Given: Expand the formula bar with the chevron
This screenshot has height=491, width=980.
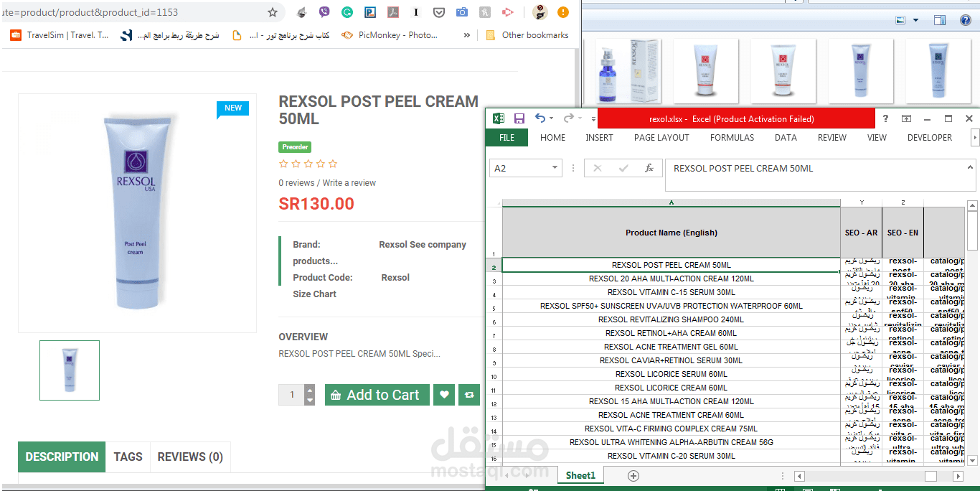Looking at the screenshot, I should [970, 167].
